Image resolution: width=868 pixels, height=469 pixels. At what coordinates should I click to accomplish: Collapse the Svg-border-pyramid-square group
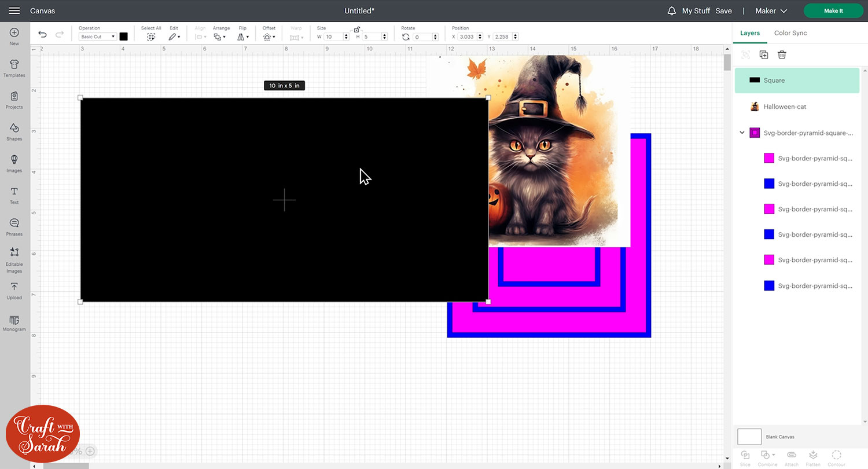click(742, 133)
